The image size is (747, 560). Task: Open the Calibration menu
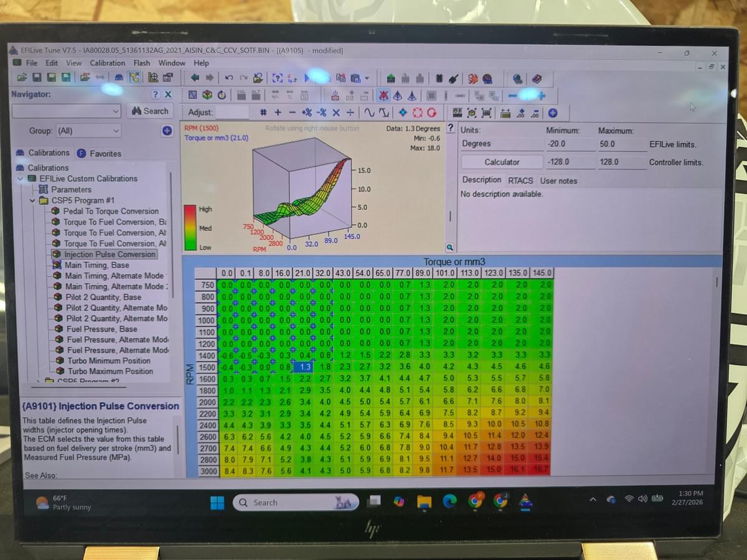pyautogui.click(x=107, y=63)
